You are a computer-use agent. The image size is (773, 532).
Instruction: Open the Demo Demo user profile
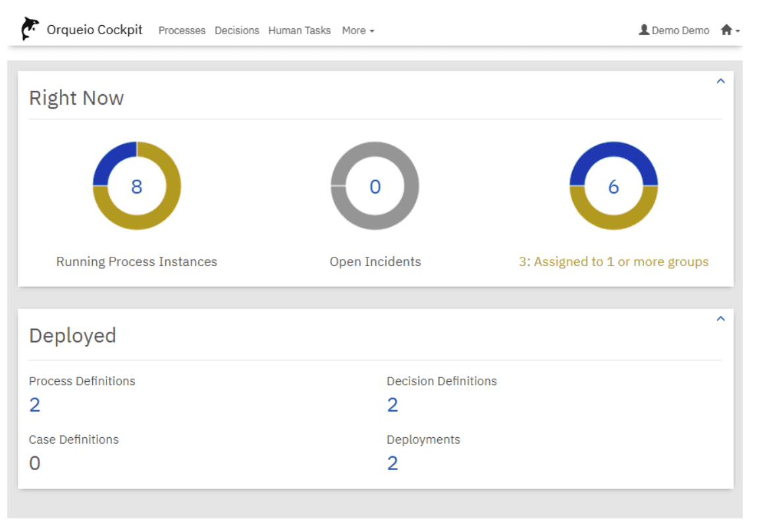[x=674, y=30]
